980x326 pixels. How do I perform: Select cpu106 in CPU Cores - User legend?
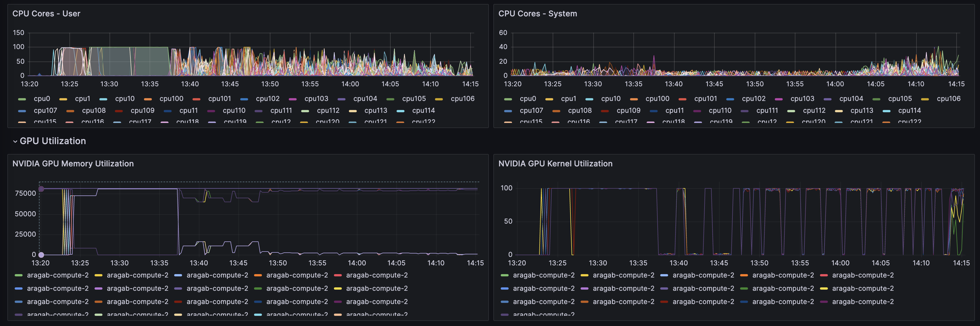(x=462, y=99)
